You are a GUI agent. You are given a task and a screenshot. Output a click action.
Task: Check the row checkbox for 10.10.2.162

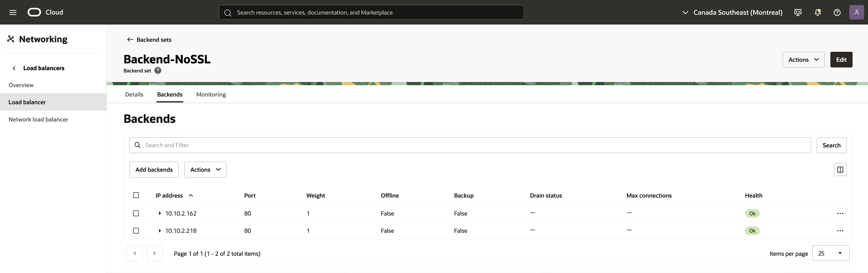pos(136,213)
